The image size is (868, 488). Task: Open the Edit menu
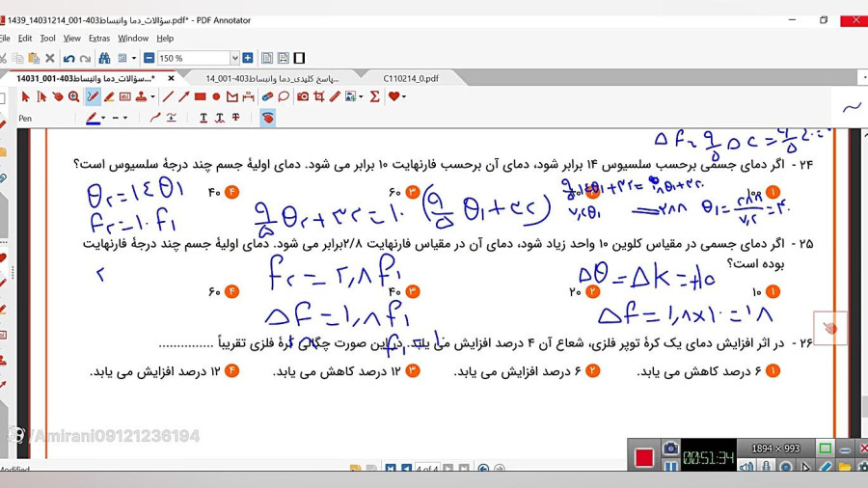25,39
